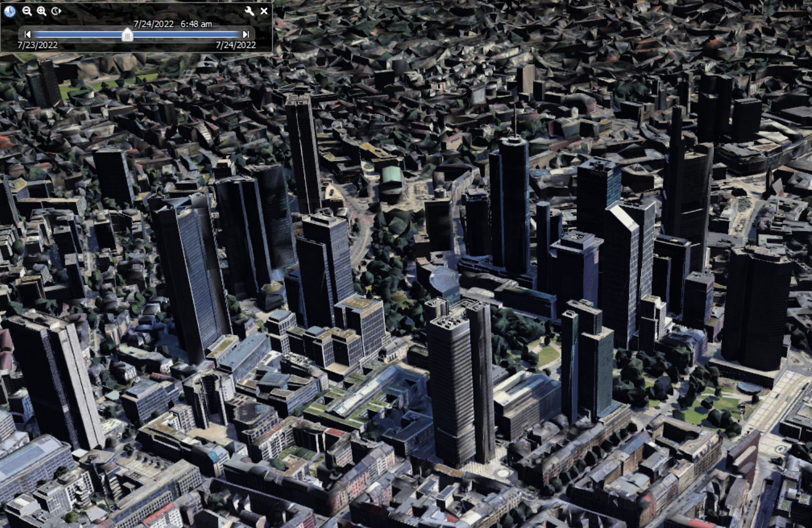
Task: Step time slider back to start
Action: [x=27, y=34]
